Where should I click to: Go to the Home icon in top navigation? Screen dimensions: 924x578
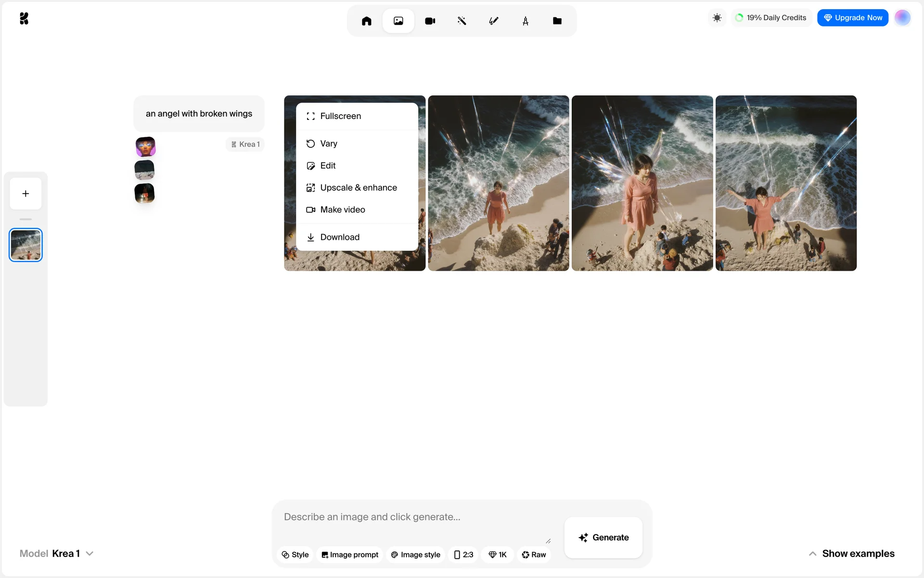[x=366, y=21]
